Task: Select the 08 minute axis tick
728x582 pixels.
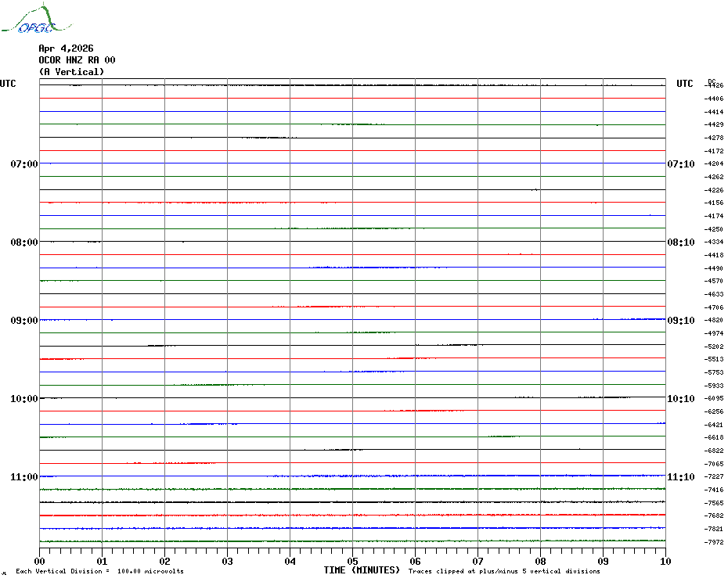Action: pyautogui.click(x=540, y=561)
